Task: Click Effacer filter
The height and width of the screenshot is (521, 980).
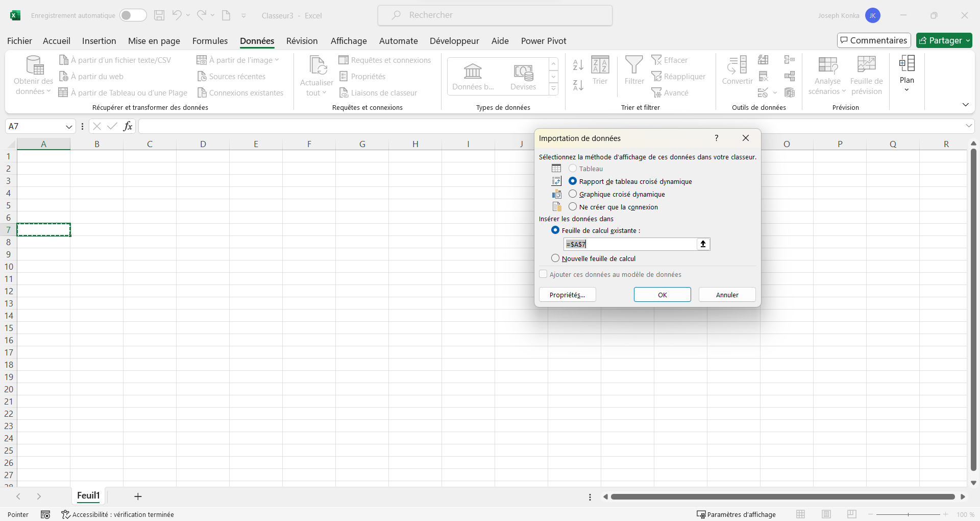Action: coord(670,60)
